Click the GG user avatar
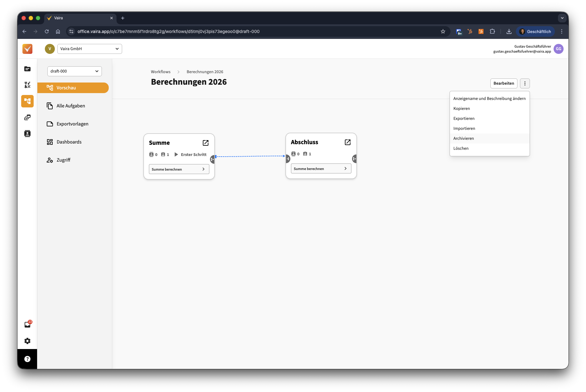This screenshot has width=586, height=392. point(558,49)
